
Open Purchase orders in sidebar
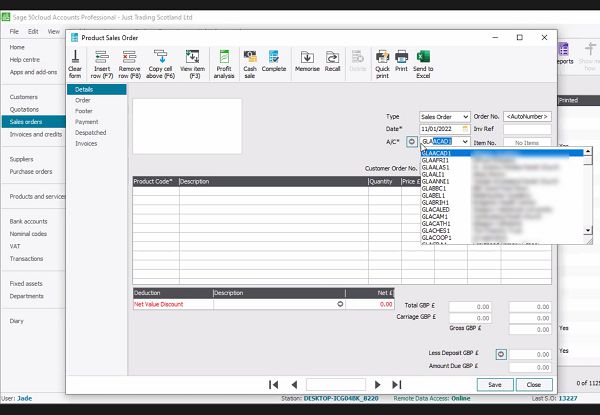pos(31,171)
